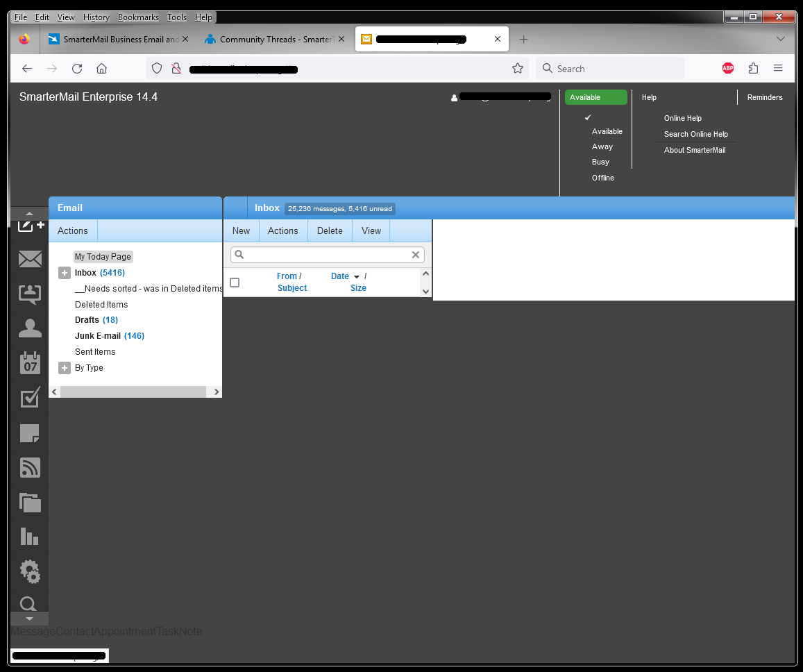Set status to Away
Image resolution: width=803 pixels, height=672 pixels.
pos(602,147)
